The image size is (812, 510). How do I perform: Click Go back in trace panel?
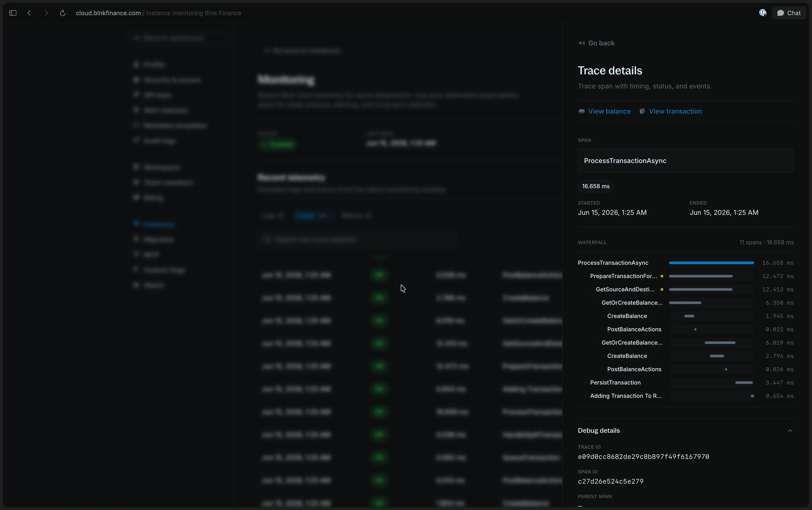click(x=596, y=43)
